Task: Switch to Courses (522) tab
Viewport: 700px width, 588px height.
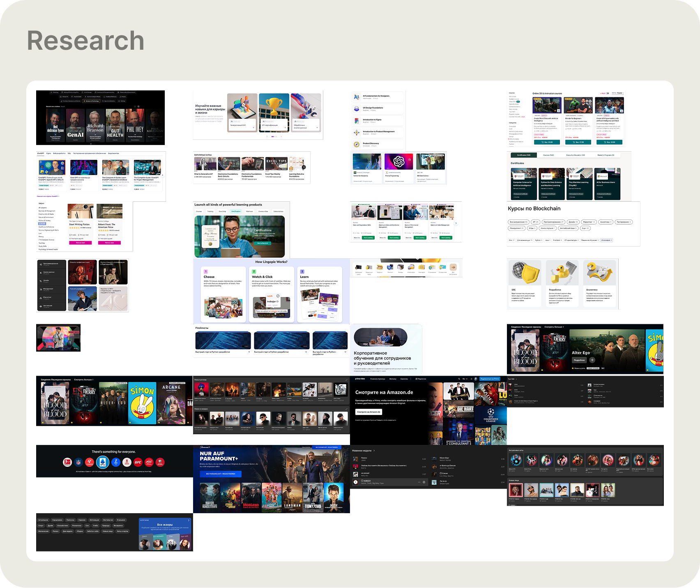Action: [548, 155]
